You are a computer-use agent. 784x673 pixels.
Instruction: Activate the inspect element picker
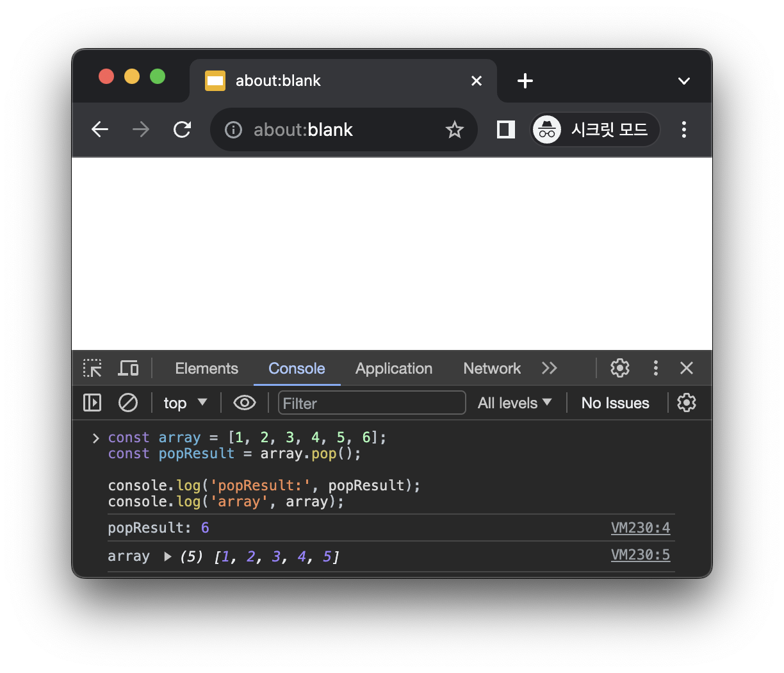[93, 368]
